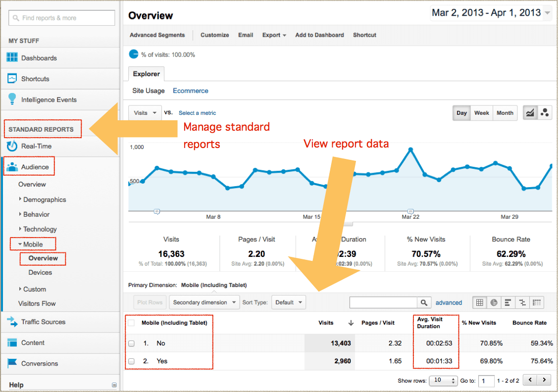Screen dimensions: 558x392
Task: Open Advanced Segments
Action: click(157, 35)
